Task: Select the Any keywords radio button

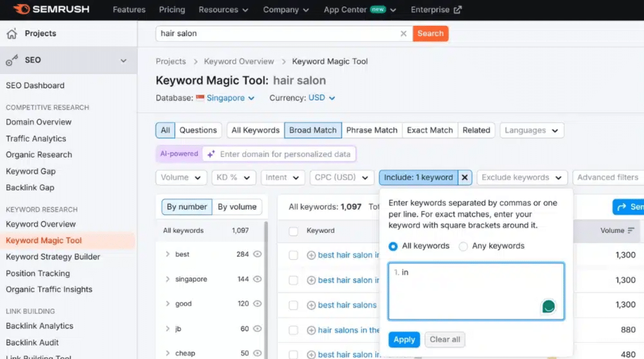Action: click(464, 246)
